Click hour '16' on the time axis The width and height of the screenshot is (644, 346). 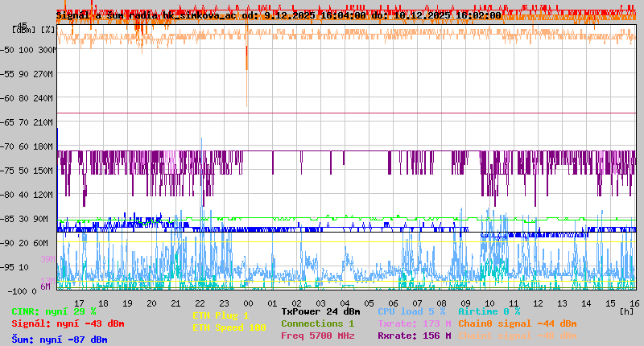pyautogui.click(x=634, y=303)
